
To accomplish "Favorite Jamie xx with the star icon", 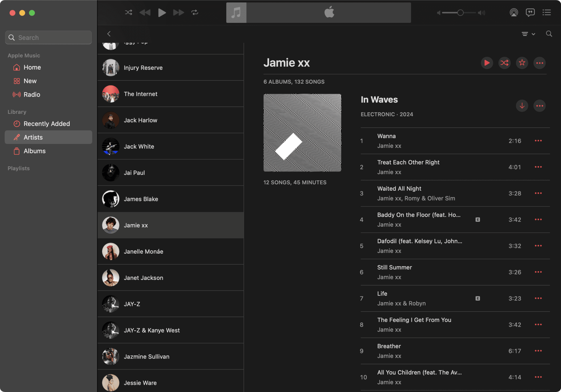I will coord(522,63).
